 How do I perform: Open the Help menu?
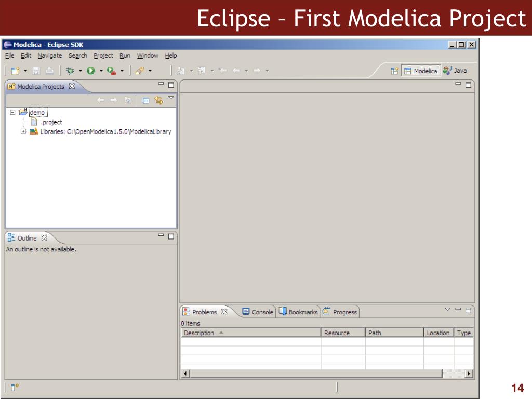pos(170,55)
